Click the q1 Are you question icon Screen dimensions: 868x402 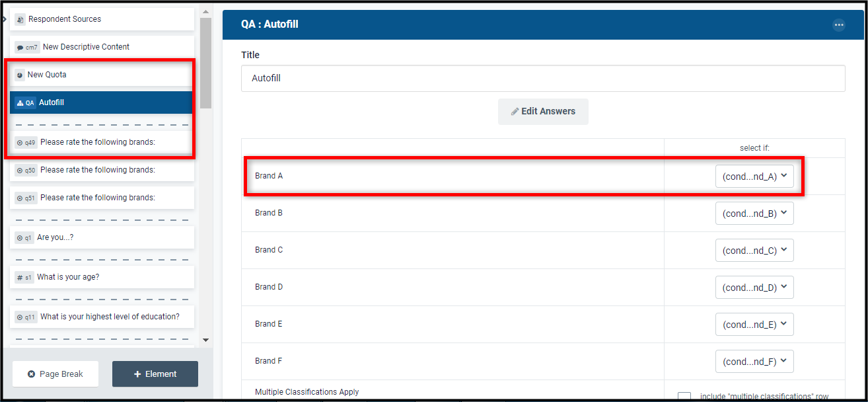pos(20,238)
